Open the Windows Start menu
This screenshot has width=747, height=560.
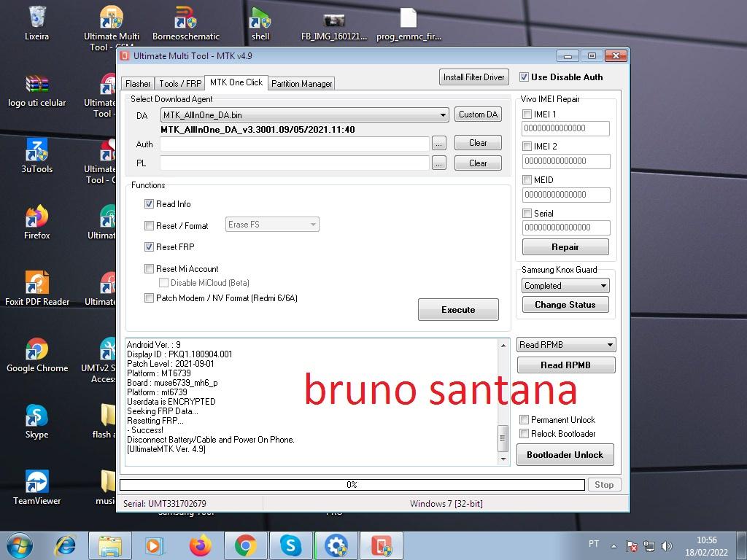(x=19, y=545)
